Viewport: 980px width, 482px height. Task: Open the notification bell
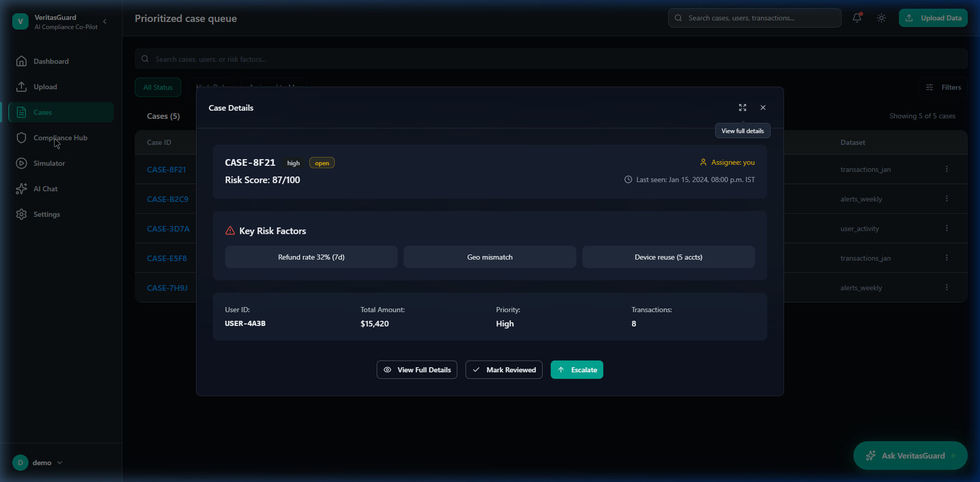click(x=857, y=18)
